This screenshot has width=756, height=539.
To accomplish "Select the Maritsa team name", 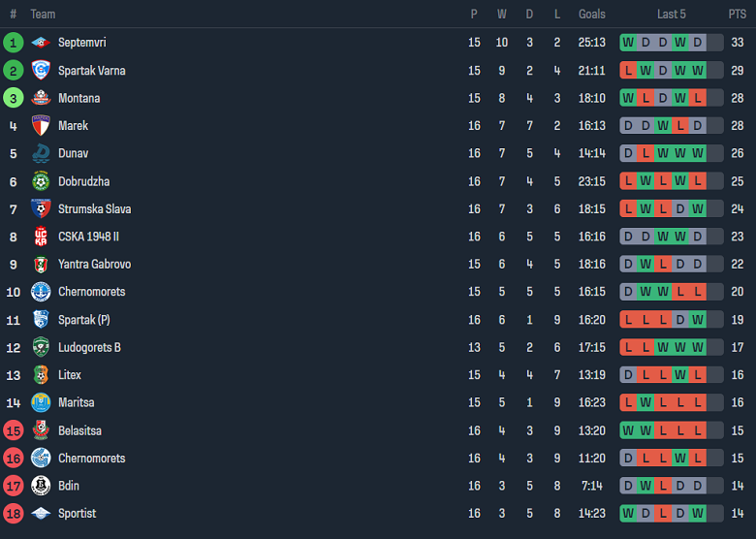I will pyautogui.click(x=77, y=402).
